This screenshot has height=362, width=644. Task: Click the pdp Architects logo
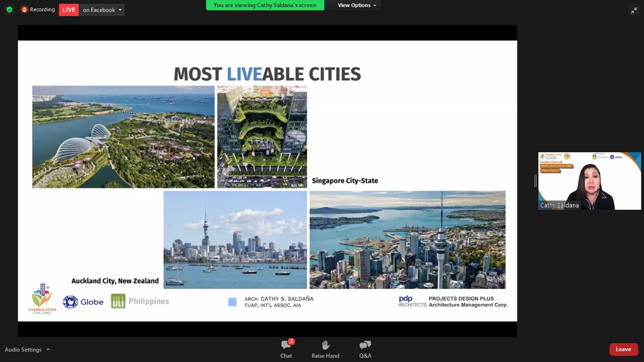[412, 301]
